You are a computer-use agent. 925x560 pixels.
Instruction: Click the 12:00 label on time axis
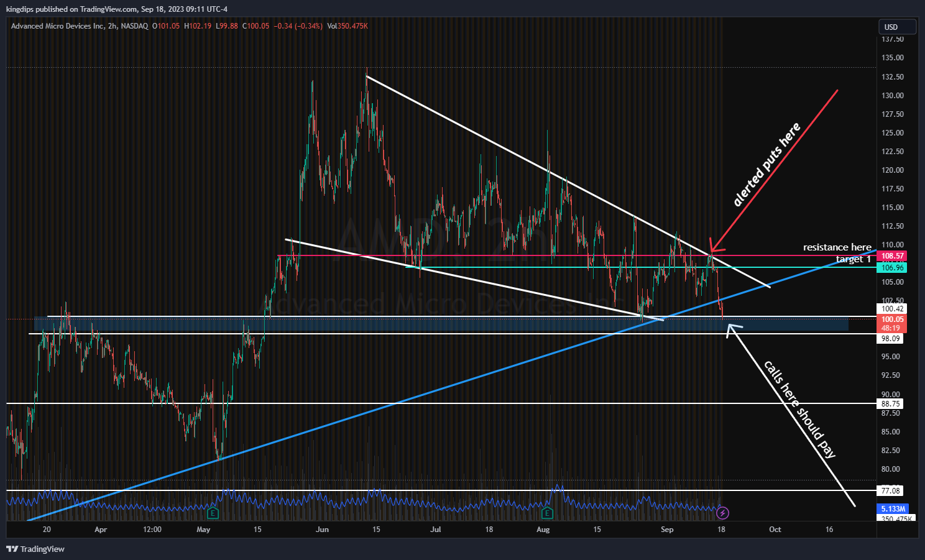click(x=152, y=530)
